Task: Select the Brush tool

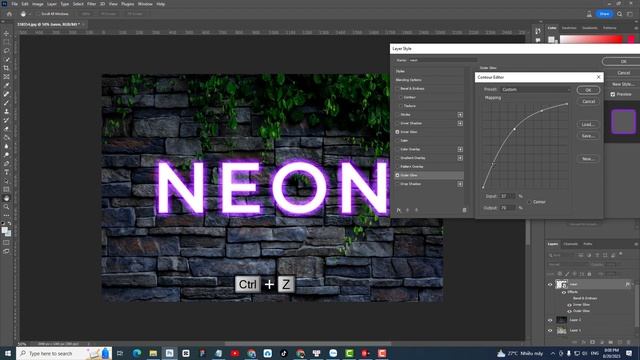Action: click(x=6, y=103)
